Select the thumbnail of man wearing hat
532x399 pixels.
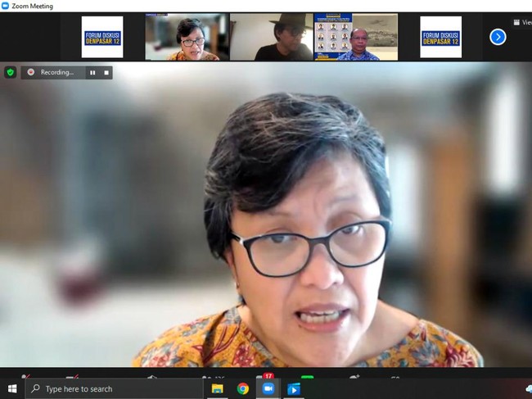click(271, 38)
